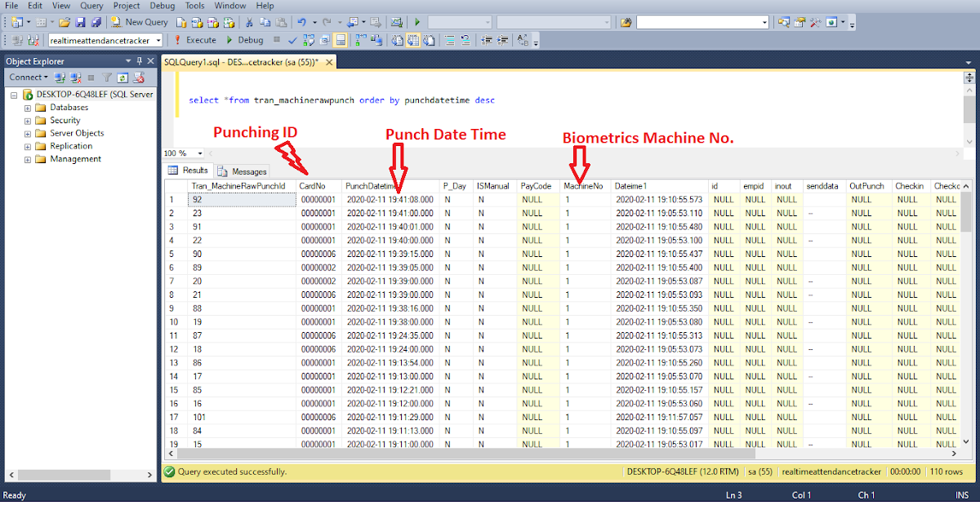
Task: Pin the Object Explorer panel
Action: tap(140, 60)
